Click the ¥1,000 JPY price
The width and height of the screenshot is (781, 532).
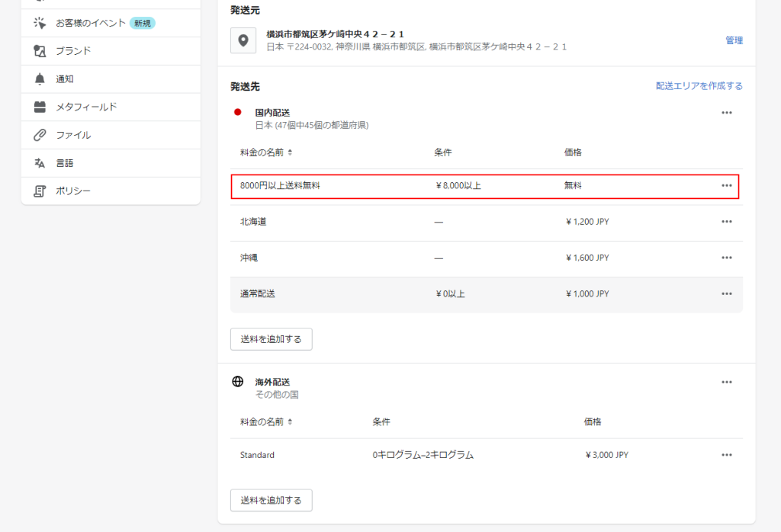tap(587, 294)
